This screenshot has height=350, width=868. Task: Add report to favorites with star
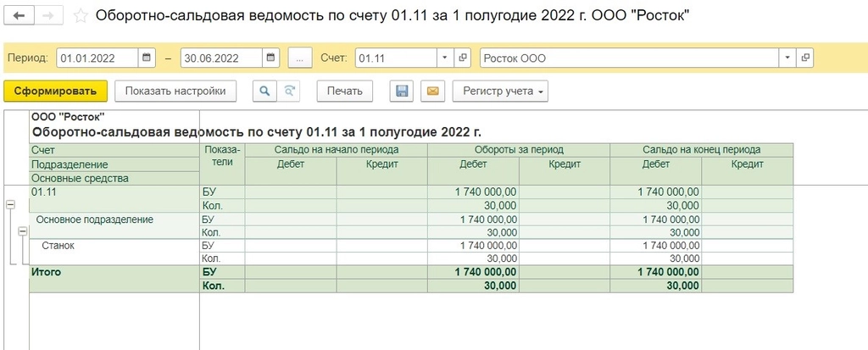click(x=81, y=16)
